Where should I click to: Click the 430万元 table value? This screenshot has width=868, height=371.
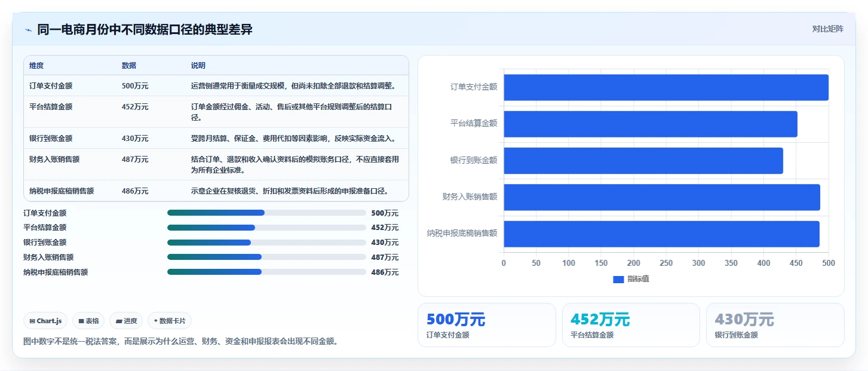(x=135, y=139)
